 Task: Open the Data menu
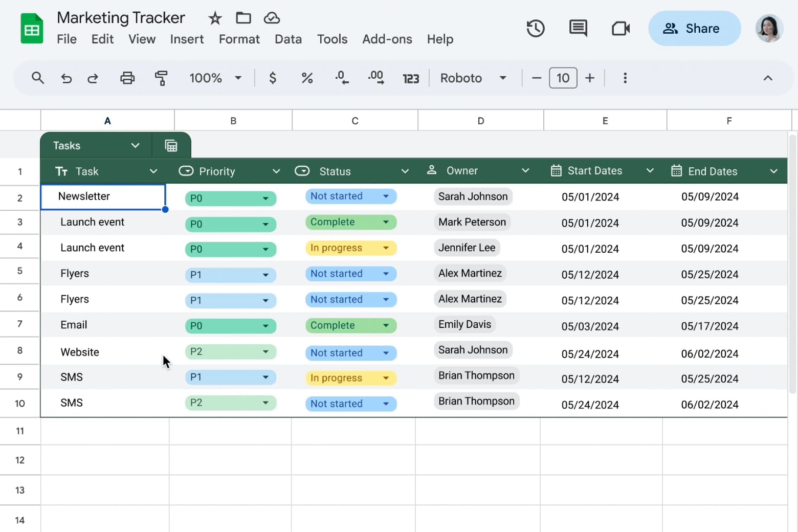click(288, 39)
